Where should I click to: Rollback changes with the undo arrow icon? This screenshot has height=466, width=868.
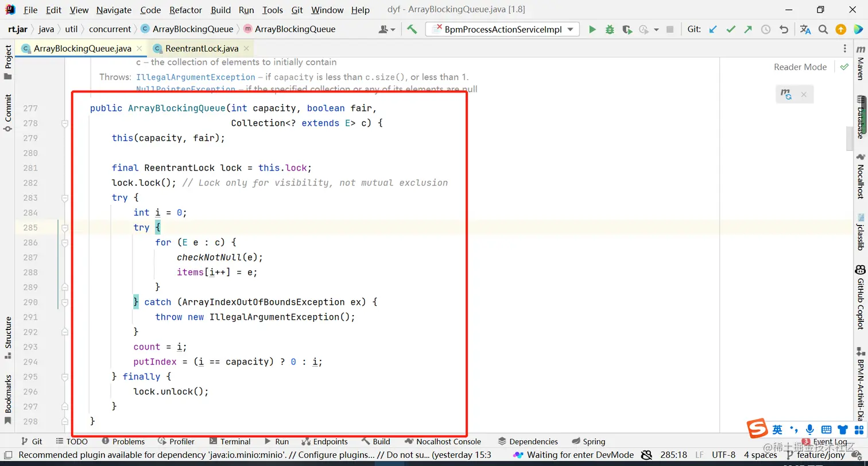click(x=784, y=29)
